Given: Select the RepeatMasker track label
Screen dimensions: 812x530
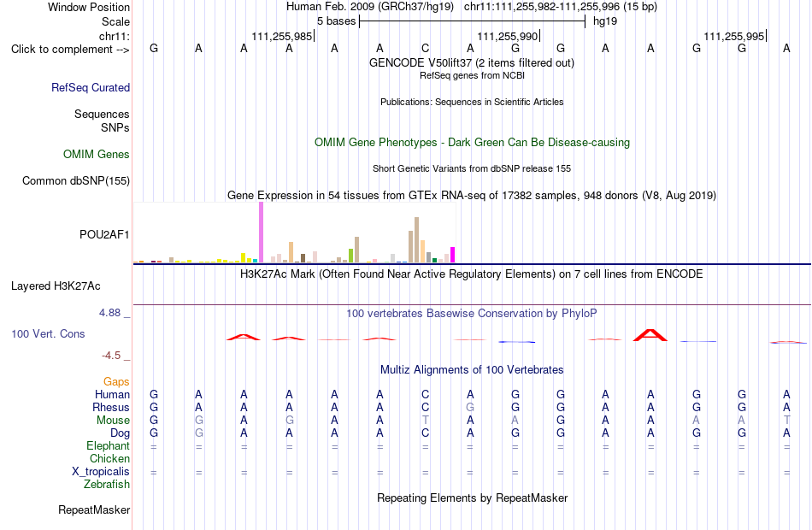Looking at the screenshot, I should (94, 509).
